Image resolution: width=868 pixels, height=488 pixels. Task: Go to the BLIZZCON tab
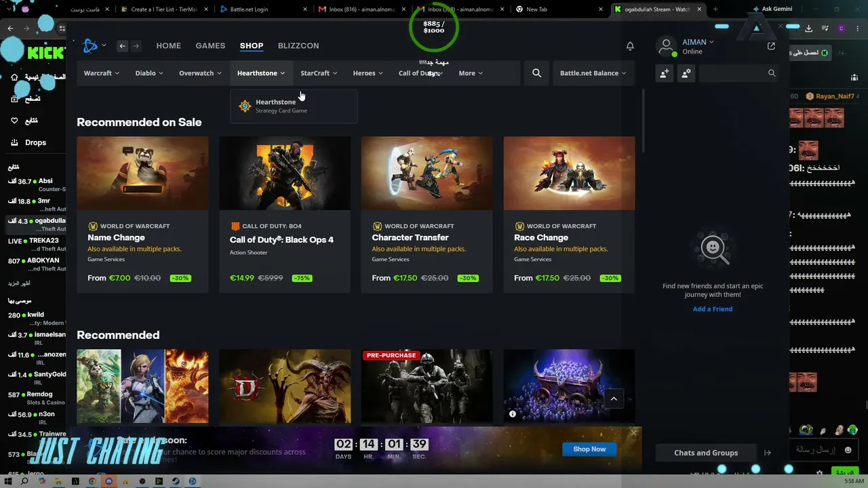click(298, 46)
